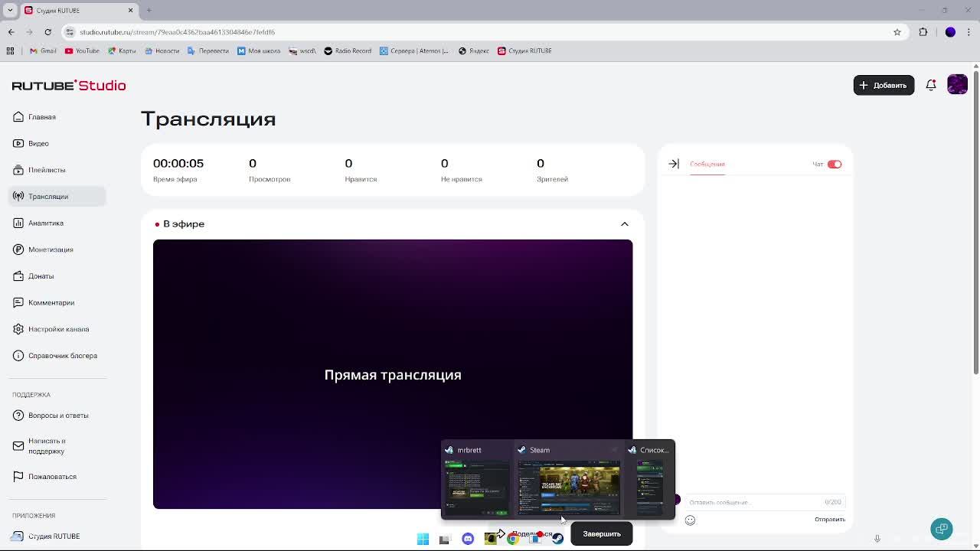
Task: Click the Добавить button
Action: [884, 85]
